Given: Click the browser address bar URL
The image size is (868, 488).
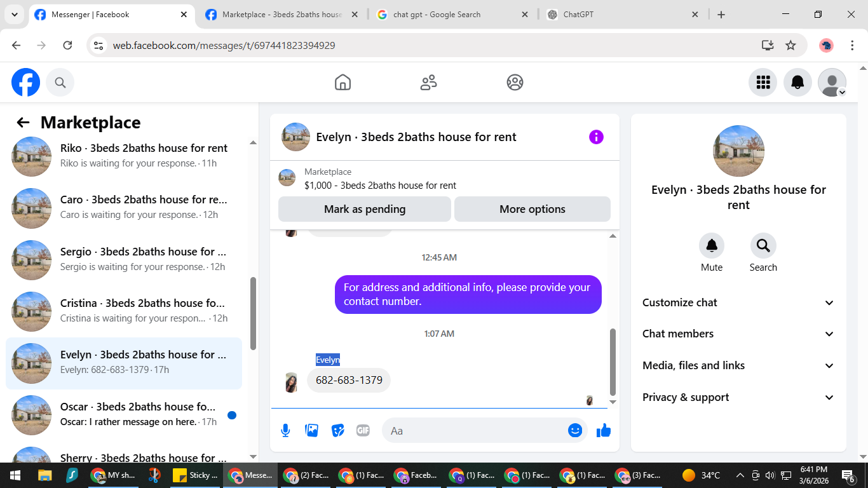Looking at the screenshot, I should pyautogui.click(x=224, y=45).
